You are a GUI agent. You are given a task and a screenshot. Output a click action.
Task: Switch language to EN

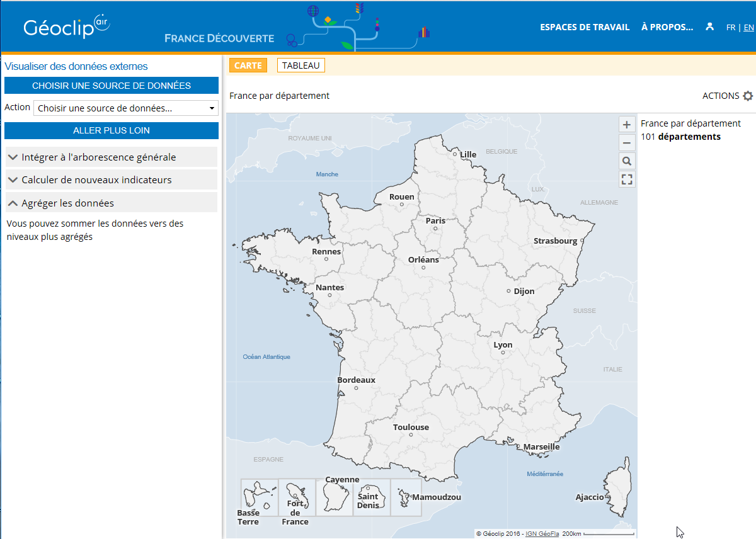(x=748, y=27)
